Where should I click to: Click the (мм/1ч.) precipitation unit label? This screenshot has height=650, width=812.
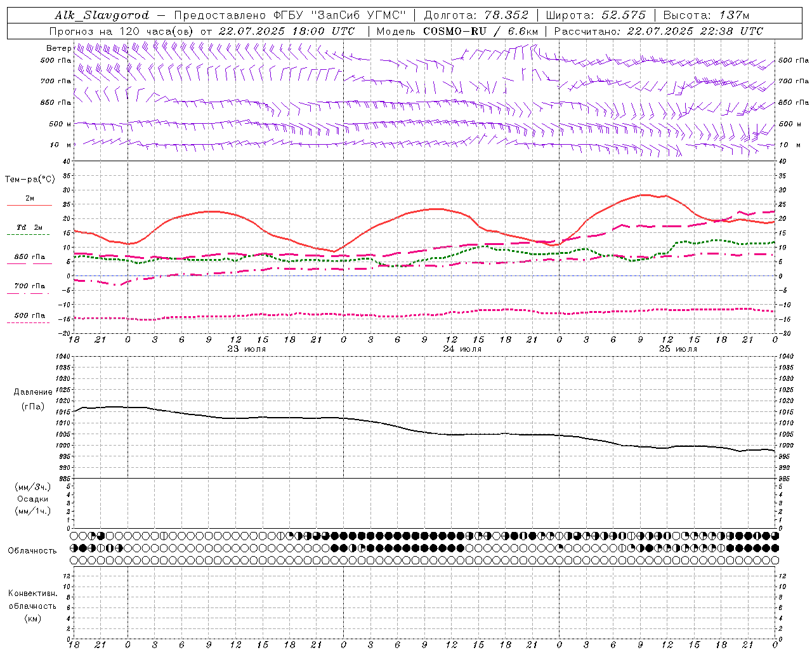pos(32,511)
